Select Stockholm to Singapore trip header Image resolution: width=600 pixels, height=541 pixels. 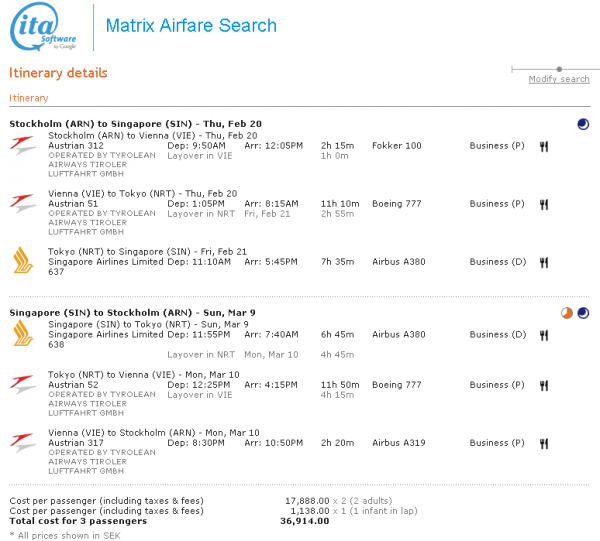tap(123, 123)
